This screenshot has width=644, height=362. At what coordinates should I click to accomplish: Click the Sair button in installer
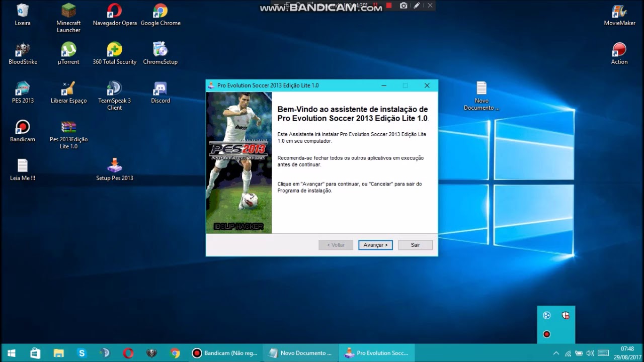pos(415,245)
